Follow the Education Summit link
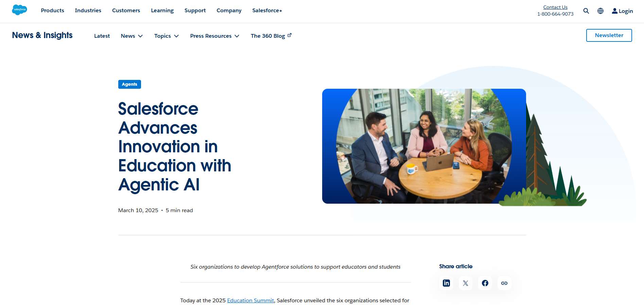Viewport: 644px width, 305px height. (250, 301)
